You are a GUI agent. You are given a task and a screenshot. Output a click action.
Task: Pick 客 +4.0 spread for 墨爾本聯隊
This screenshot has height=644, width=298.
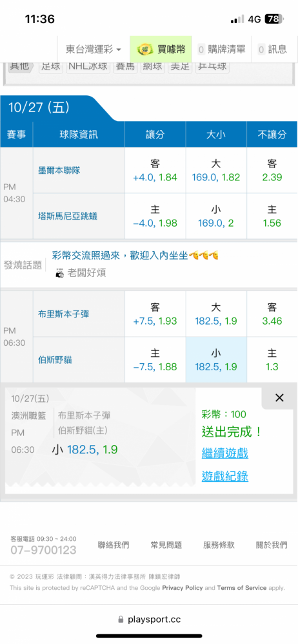[155, 171]
